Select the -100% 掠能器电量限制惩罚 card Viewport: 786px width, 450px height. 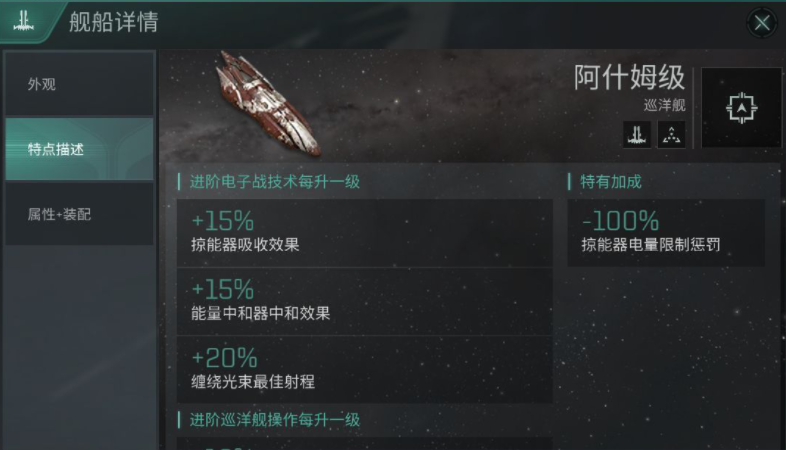click(665, 232)
